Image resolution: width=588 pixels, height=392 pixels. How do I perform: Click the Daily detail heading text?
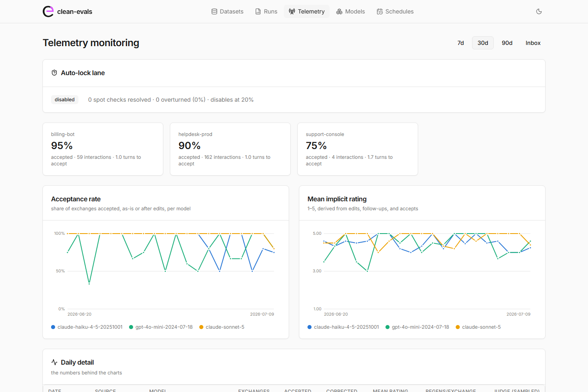[x=77, y=362]
